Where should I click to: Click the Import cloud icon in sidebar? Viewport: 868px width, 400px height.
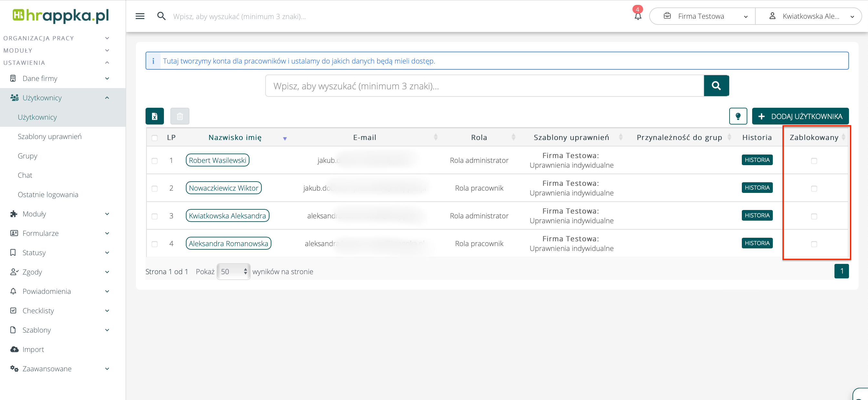point(14,349)
